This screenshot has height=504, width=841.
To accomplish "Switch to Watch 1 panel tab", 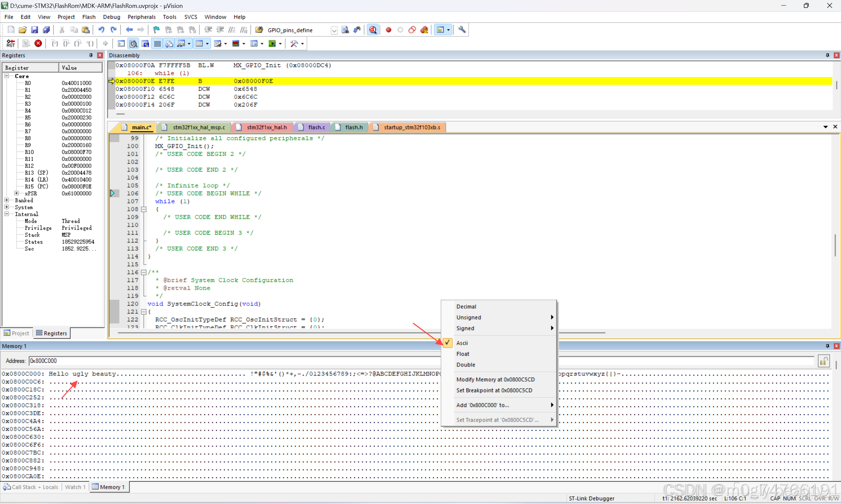I will (75, 487).
